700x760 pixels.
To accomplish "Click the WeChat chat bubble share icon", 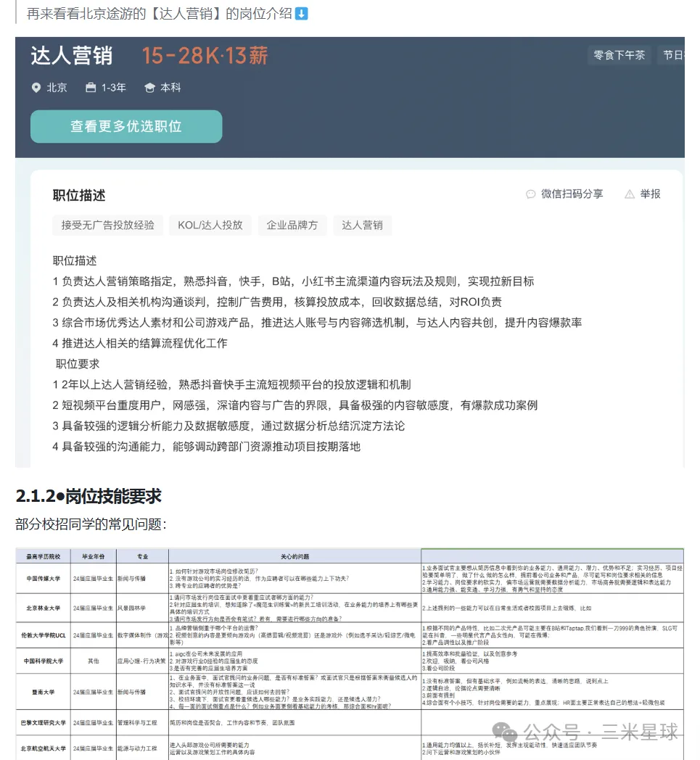I will 531,194.
